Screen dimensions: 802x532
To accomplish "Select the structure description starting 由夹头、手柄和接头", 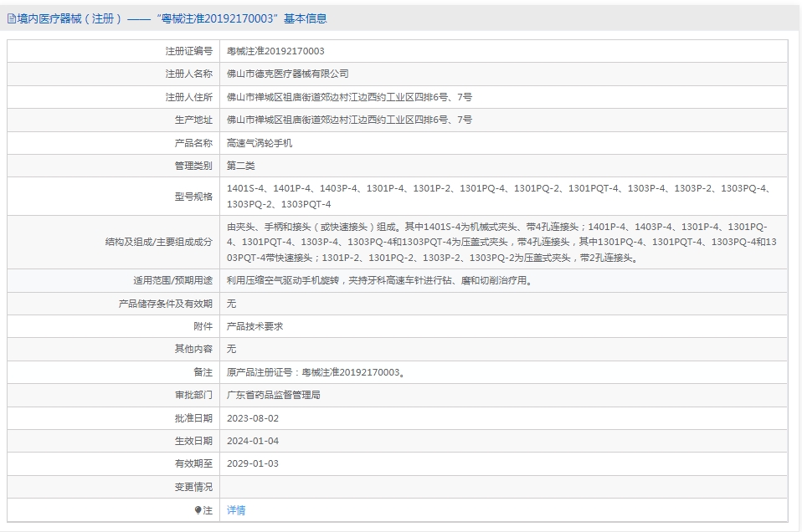I will (501, 243).
